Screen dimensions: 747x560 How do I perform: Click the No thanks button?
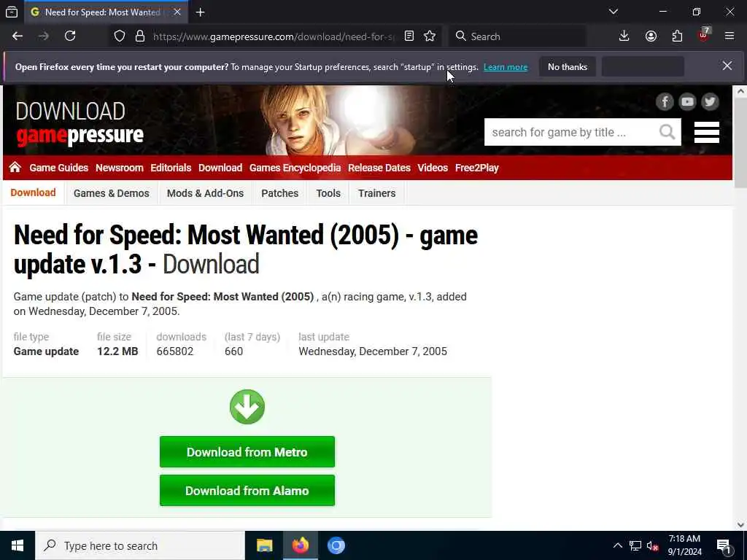tap(568, 66)
